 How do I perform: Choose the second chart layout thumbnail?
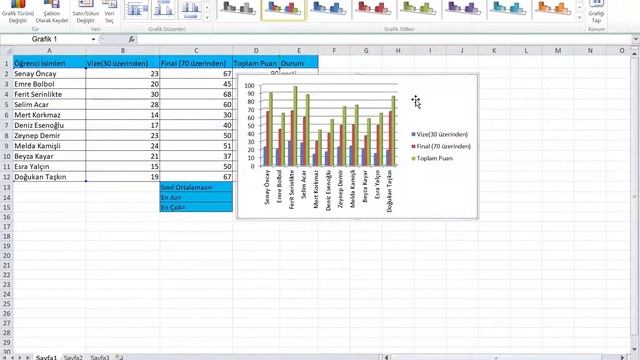pos(163,10)
